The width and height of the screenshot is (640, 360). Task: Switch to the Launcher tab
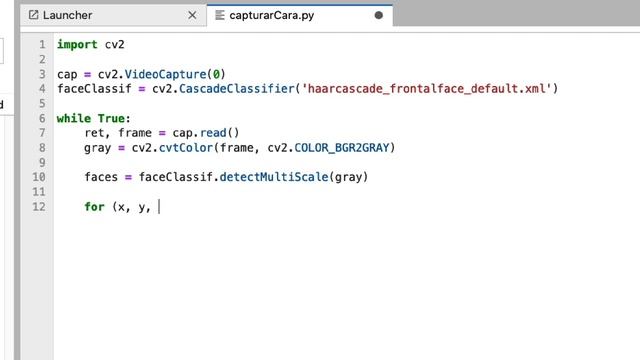point(113,16)
